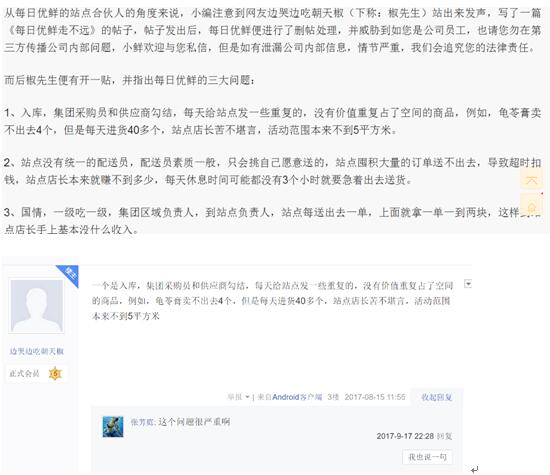Collapse replies with 收起回复

(x=436, y=397)
